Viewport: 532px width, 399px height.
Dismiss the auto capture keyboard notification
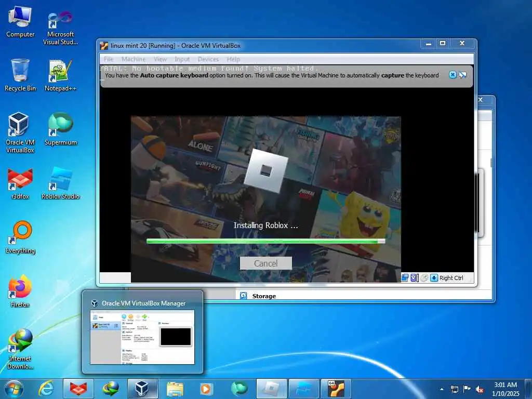click(453, 75)
